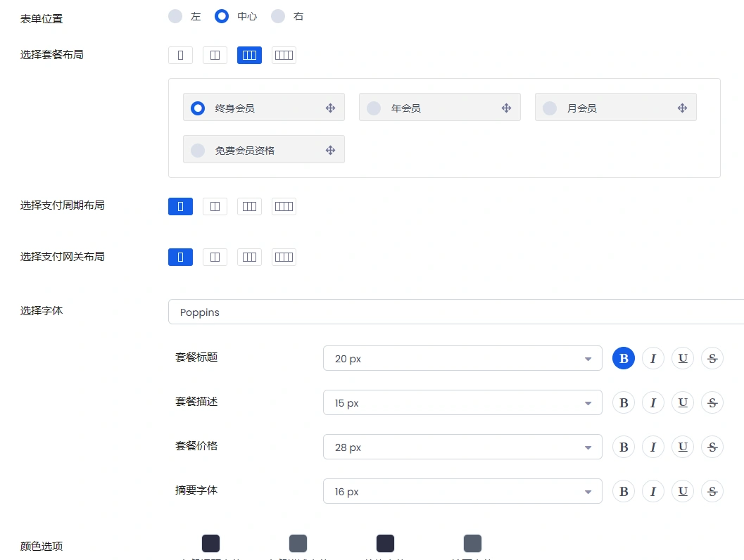
Task: Toggle bold formatting on 摘要字体
Action: (623, 491)
